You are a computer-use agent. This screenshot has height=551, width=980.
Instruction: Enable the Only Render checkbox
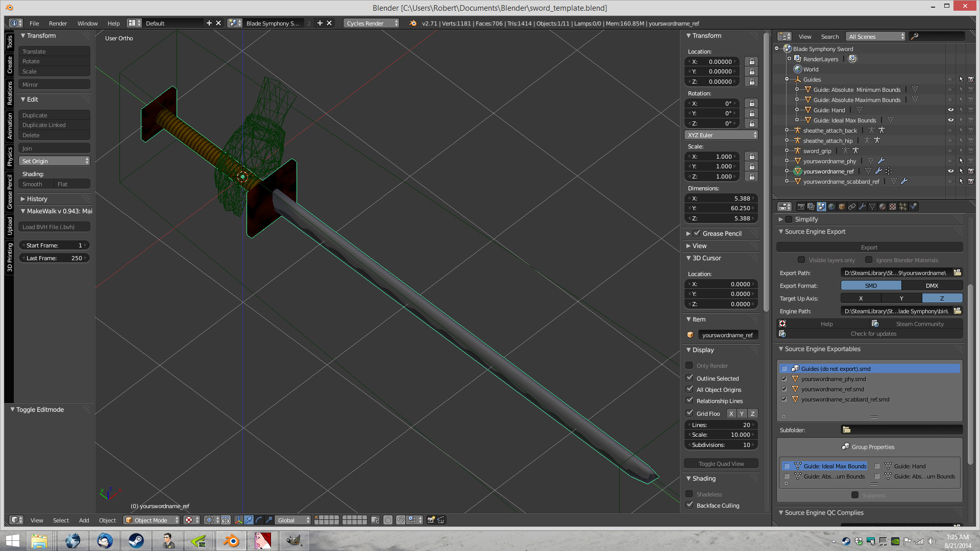tap(689, 365)
